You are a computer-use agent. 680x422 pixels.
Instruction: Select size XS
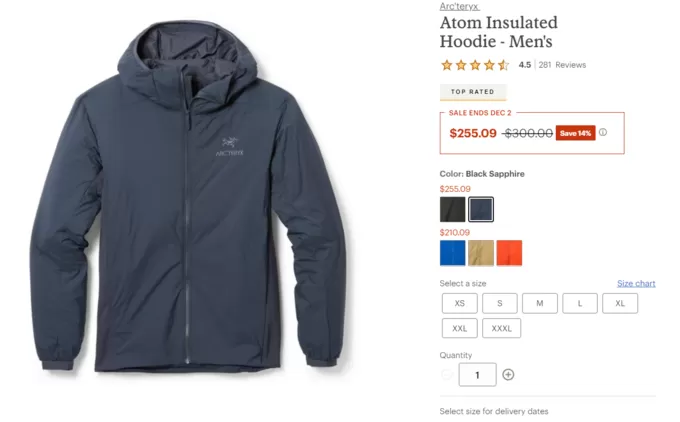coord(460,303)
